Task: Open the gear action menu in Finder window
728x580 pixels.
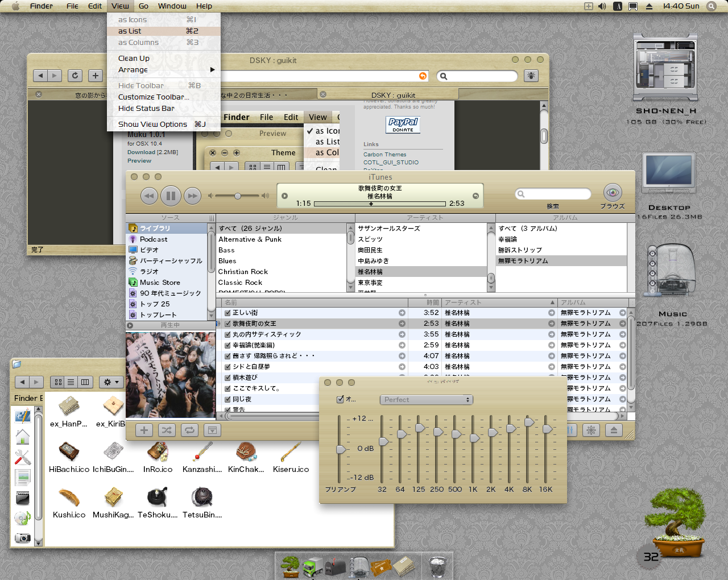Action: [x=110, y=382]
